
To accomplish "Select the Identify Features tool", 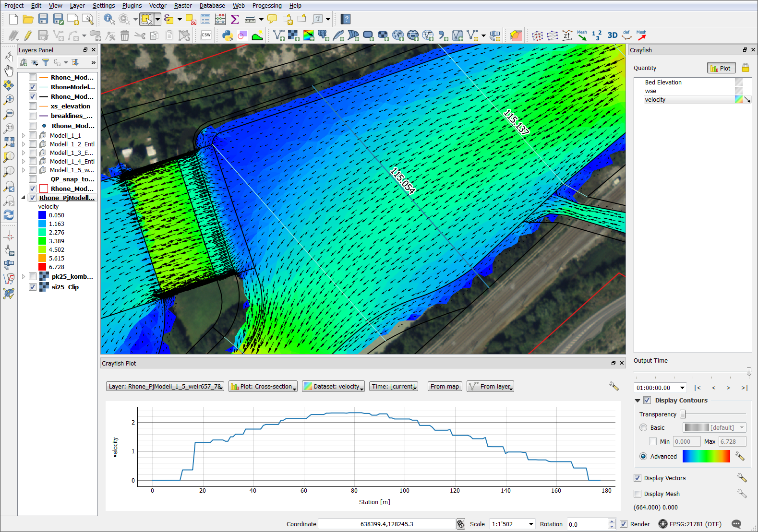I will coord(109,19).
